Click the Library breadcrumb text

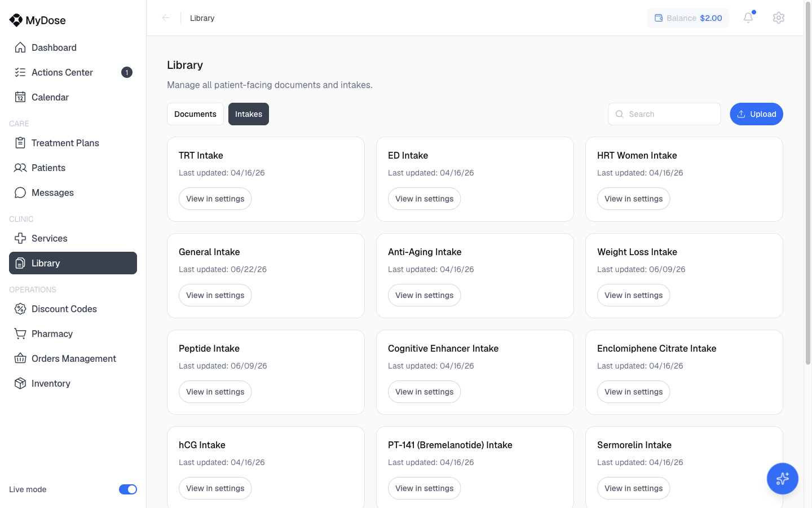coord(202,18)
